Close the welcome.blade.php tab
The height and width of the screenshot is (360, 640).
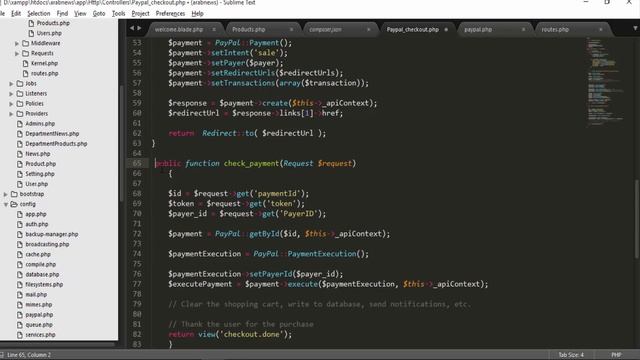coord(214,29)
